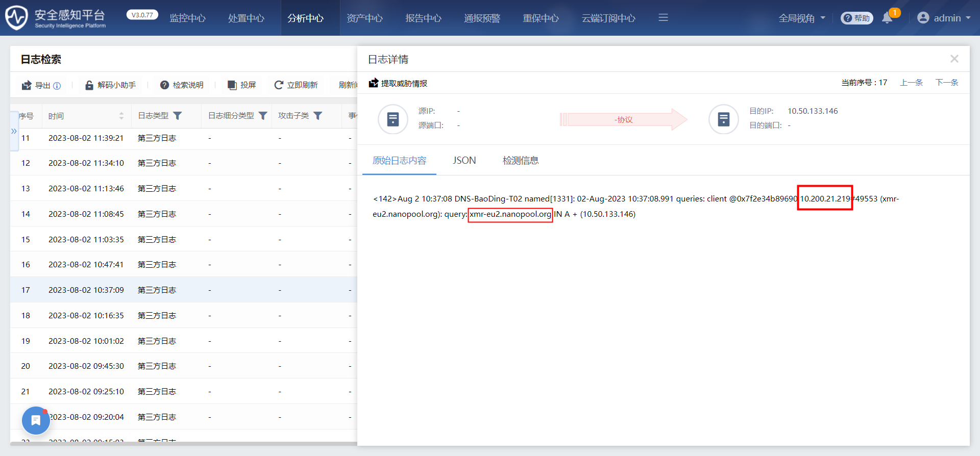Click the horizontal table scrollbar

coord(184,444)
